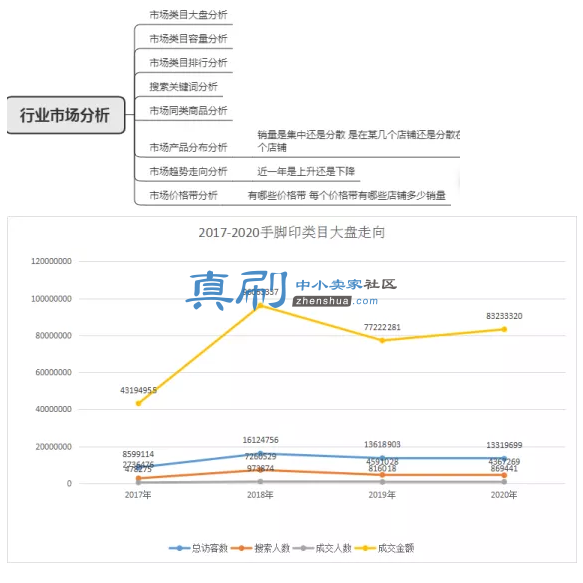
Task: Click the 市场同类商品分析 branch
Action: [x=188, y=110]
